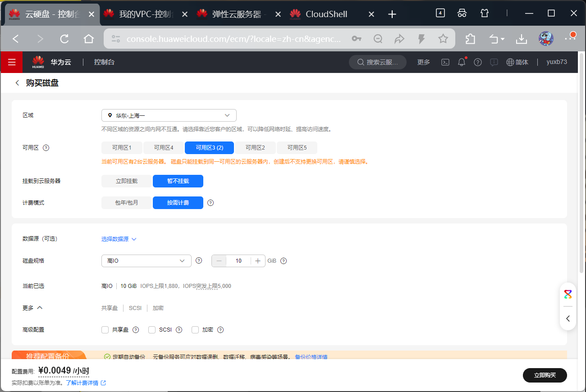Screen dimensions: 586x392
Task: Open browser extensions puzzle icon
Action: click(x=470, y=39)
